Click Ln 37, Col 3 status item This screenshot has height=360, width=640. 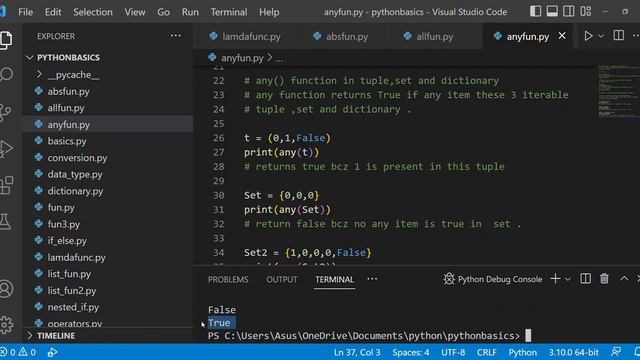point(357,352)
